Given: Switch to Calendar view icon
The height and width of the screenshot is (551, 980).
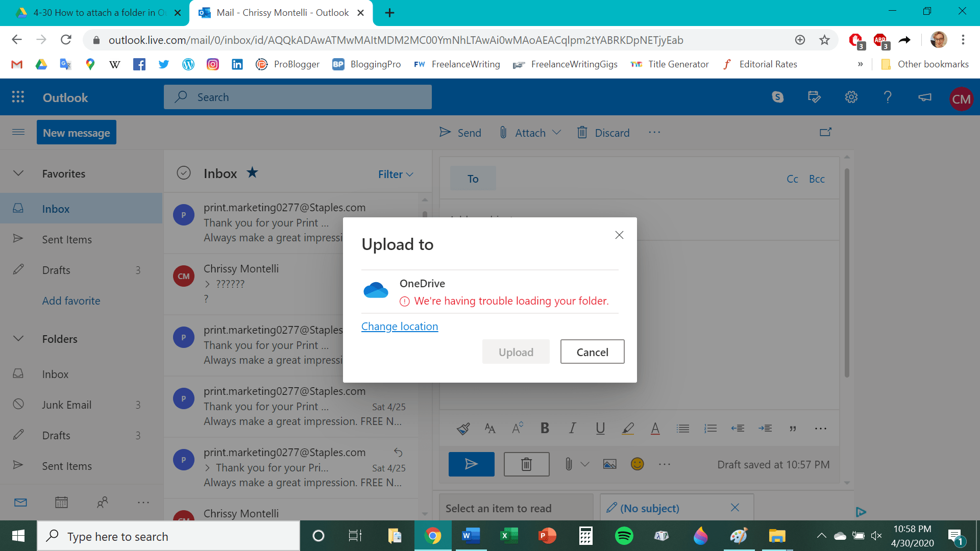Looking at the screenshot, I should coord(61,503).
